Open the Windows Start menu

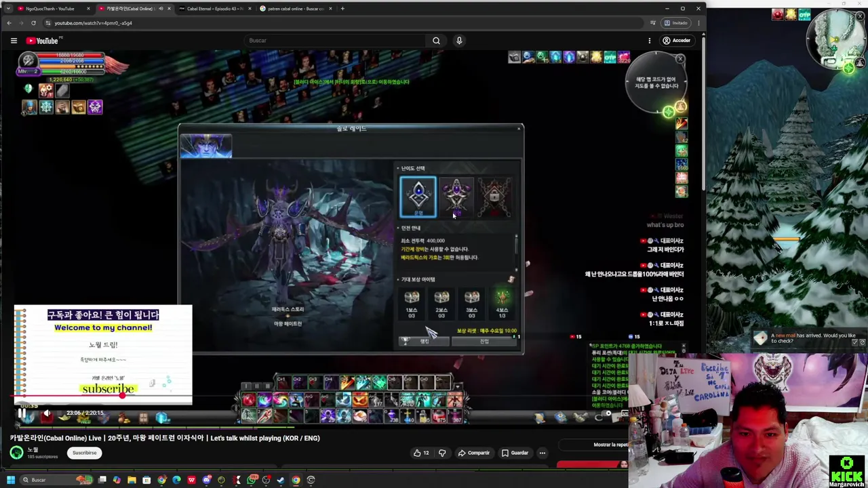(x=10, y=480)
